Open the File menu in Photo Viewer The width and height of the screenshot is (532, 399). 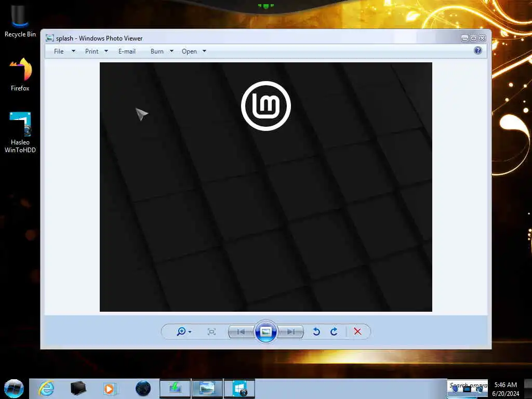pyautogui.click(x=59, y=51)
